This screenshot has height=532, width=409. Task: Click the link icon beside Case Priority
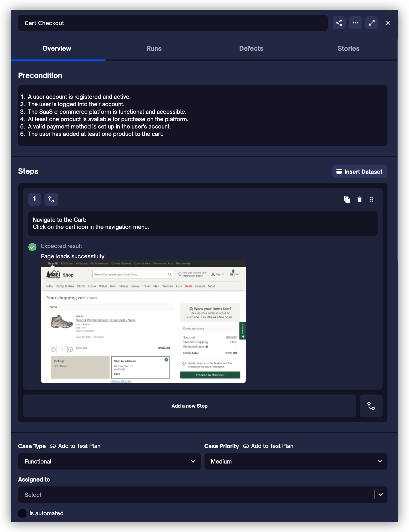[x=246, y=446]
